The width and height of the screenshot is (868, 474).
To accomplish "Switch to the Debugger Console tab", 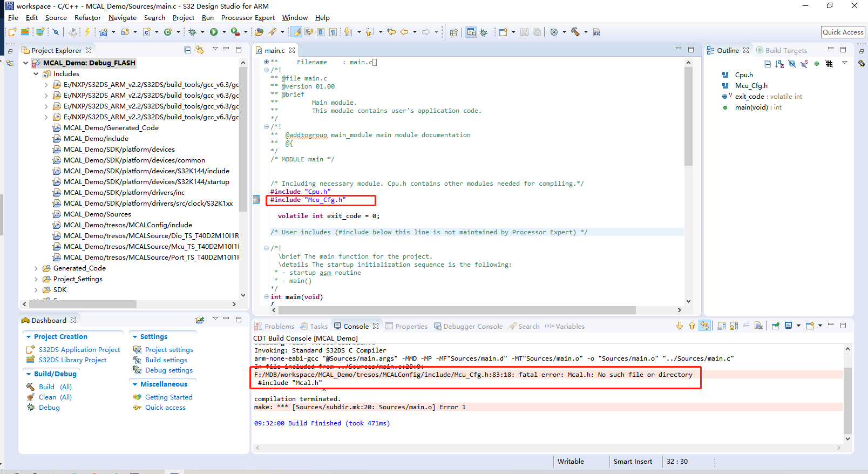I will 468,326.
